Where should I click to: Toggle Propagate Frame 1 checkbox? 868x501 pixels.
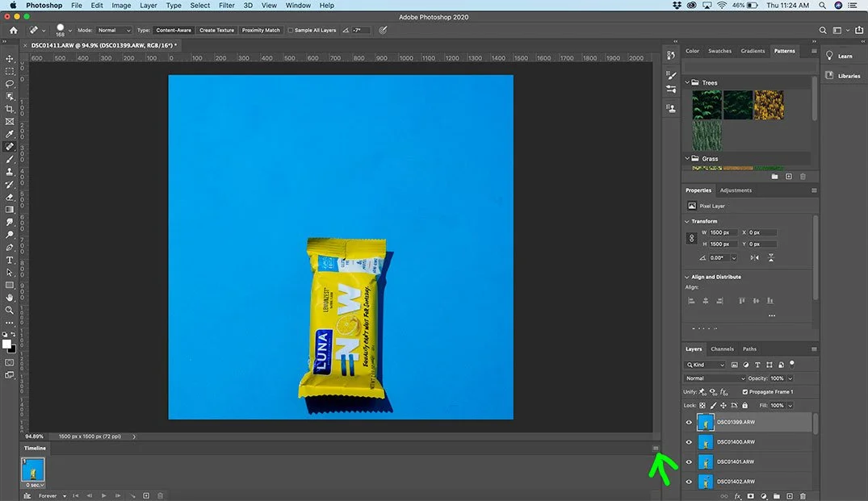tap(744, 392)
